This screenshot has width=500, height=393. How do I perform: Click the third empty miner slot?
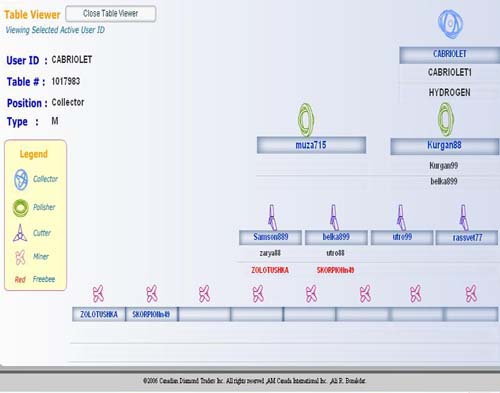click(310, 314)
